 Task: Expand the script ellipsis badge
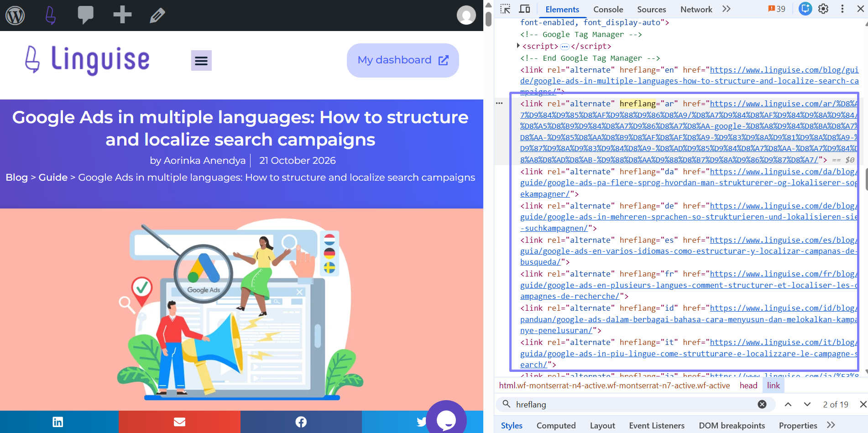click(565, 47)
